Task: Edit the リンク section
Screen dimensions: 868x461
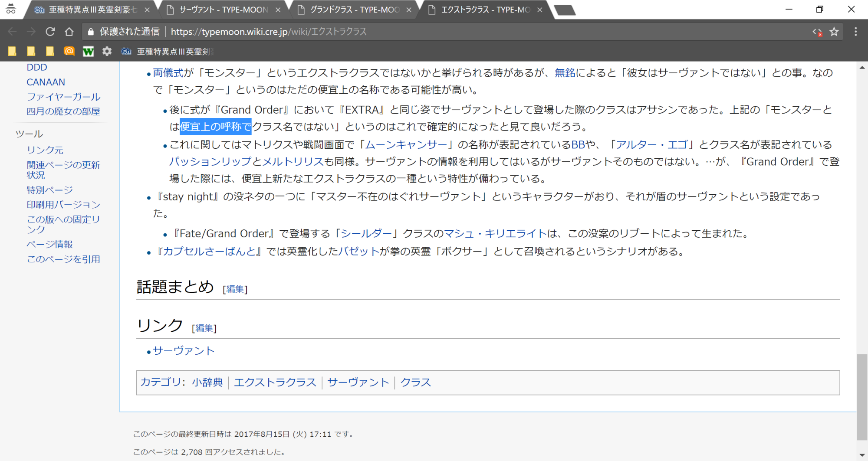Action: coord(204,328)
